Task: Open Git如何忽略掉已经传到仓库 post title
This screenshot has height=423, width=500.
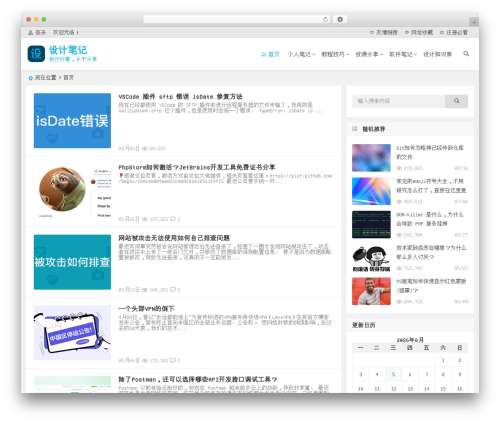Action: [430, 152]
